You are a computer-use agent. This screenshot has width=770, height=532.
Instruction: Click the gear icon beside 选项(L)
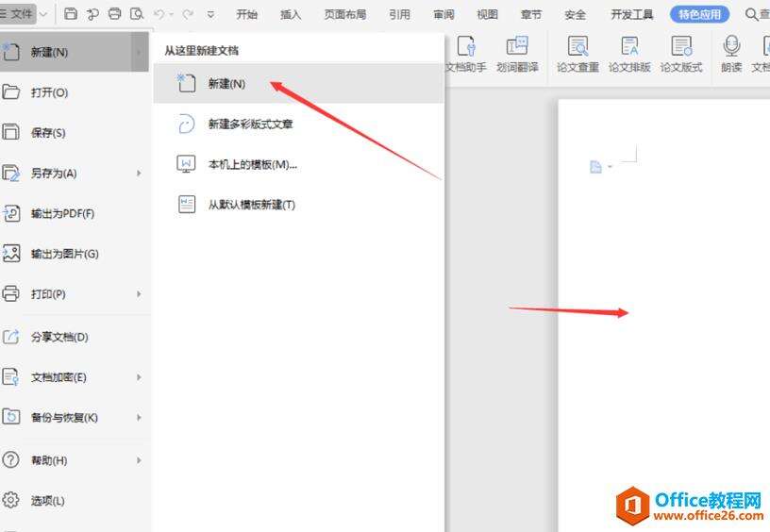pyautogui.click(x=10, y=500)
